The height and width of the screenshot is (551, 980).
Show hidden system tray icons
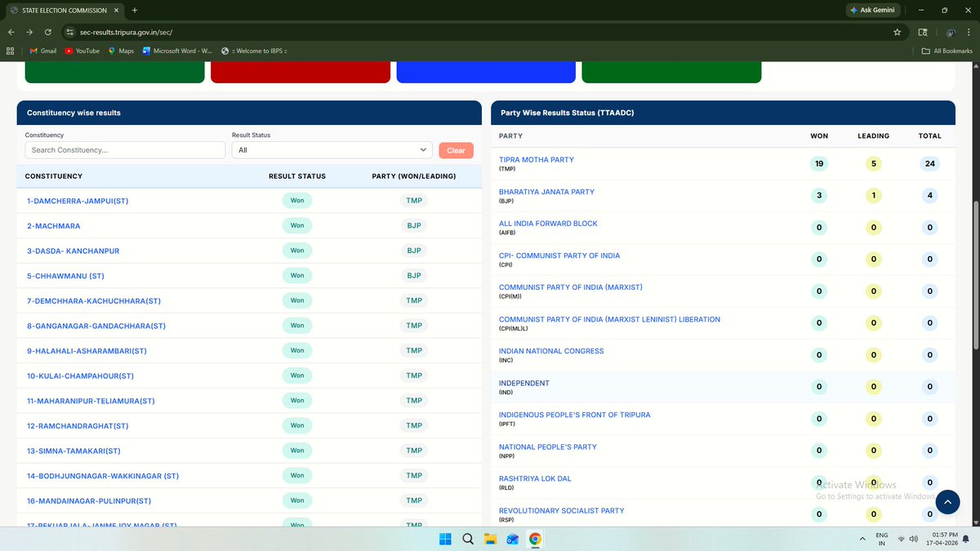tap(863, 539)
